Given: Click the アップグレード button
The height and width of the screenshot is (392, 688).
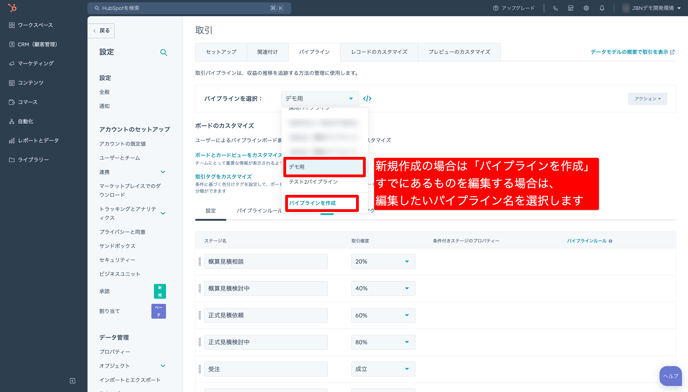Looking at the screenshot, I should coord(514,8).
